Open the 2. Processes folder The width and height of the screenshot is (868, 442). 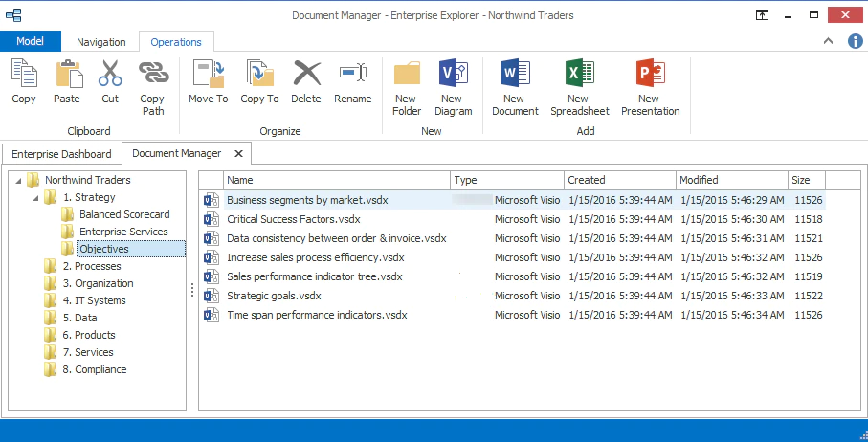coord(92,266)
